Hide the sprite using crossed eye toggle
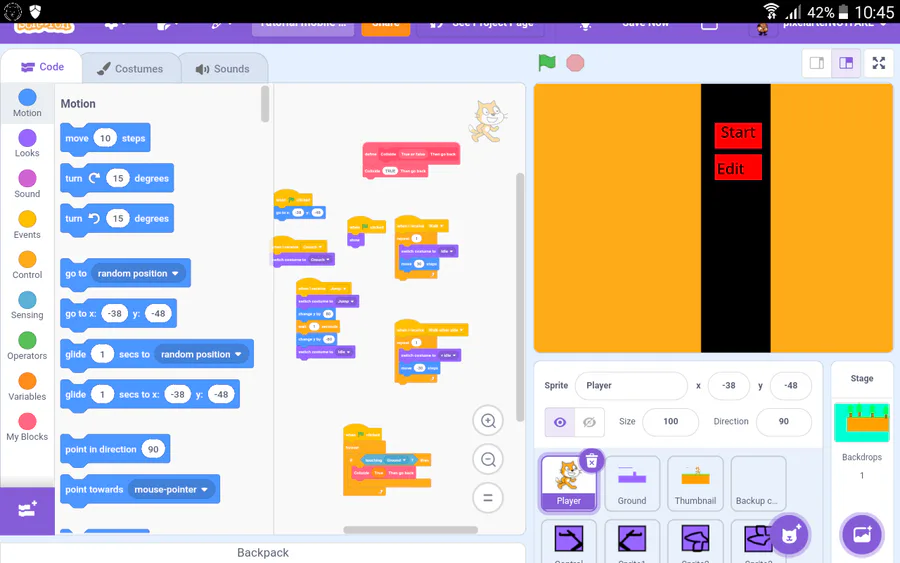The height and width of the screenshot is (563, 900). [x=589, y=422]
